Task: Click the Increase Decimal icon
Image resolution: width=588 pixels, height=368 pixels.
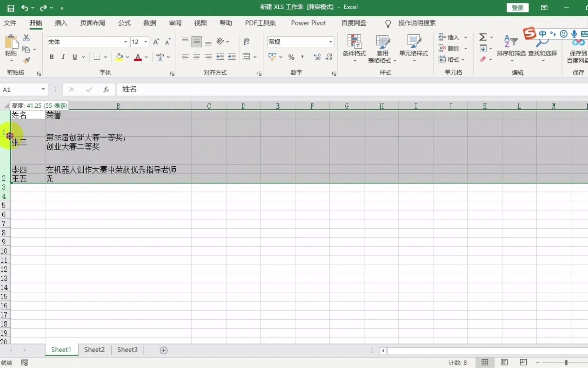Action: (317, 57)
